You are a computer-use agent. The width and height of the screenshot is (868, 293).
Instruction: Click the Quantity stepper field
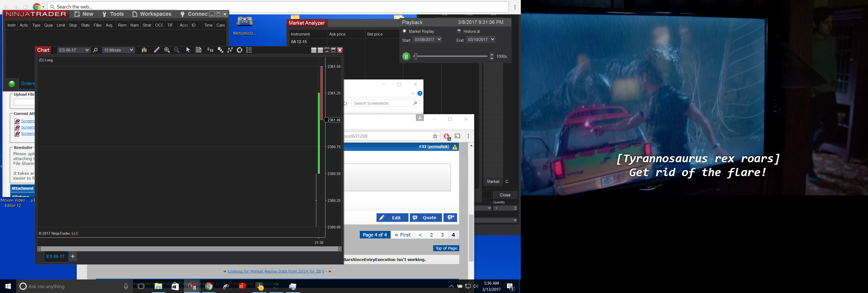(505, 208)
